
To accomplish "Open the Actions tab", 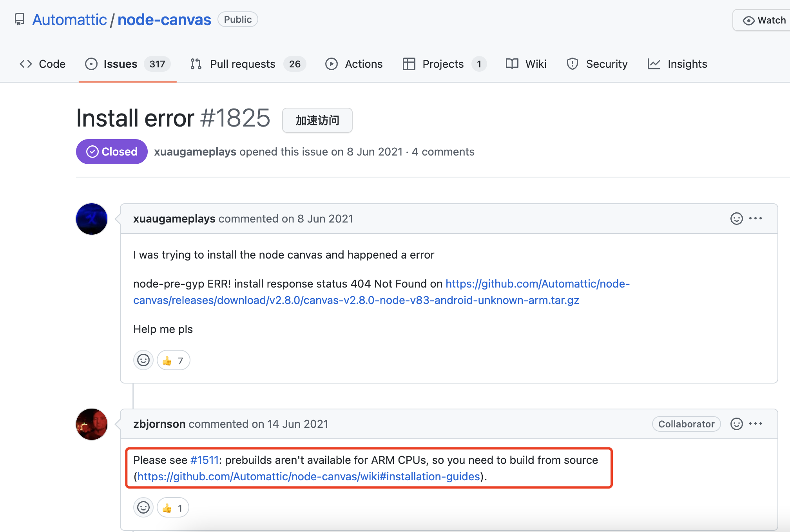I will 354,64.
